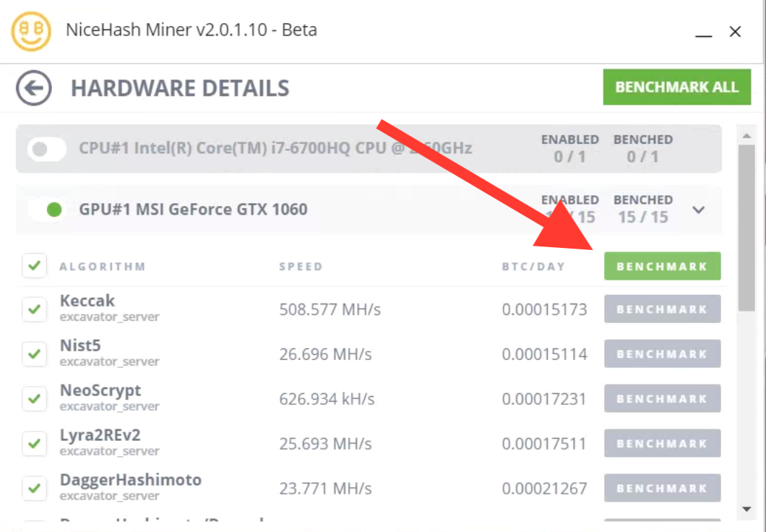Toggle the DaggerHashimoto checkbox
This screenshot has height=532, width=766.
[x=34, y=488]
